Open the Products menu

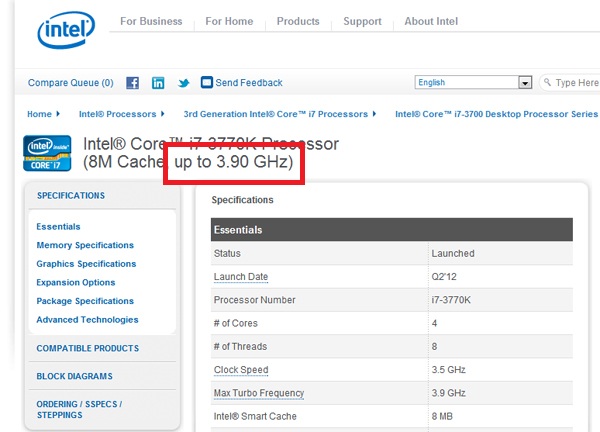coord(298,21)
